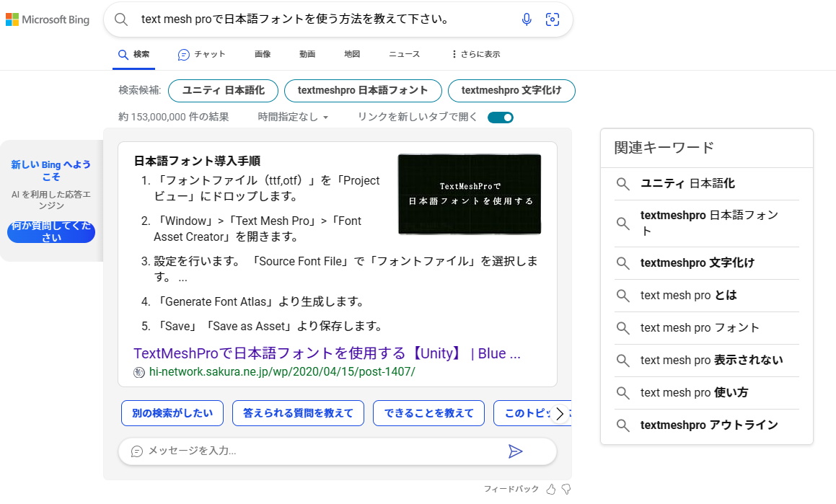Image resolution: width=836 pixels, height=504 pixels.
Task: Click the 新しい Bing へようこそ link
Action: tap(51, 170)
